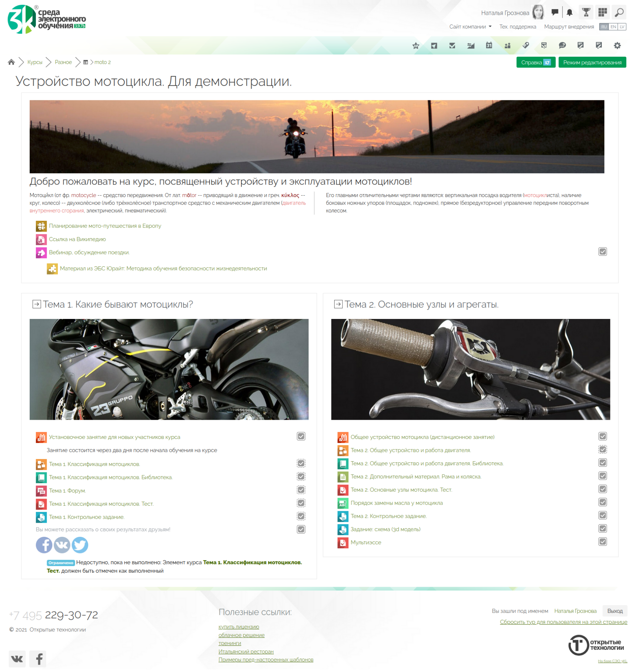Toggle completion for Установочное занятие
This screenshot has width=630, height=672.
301,436
